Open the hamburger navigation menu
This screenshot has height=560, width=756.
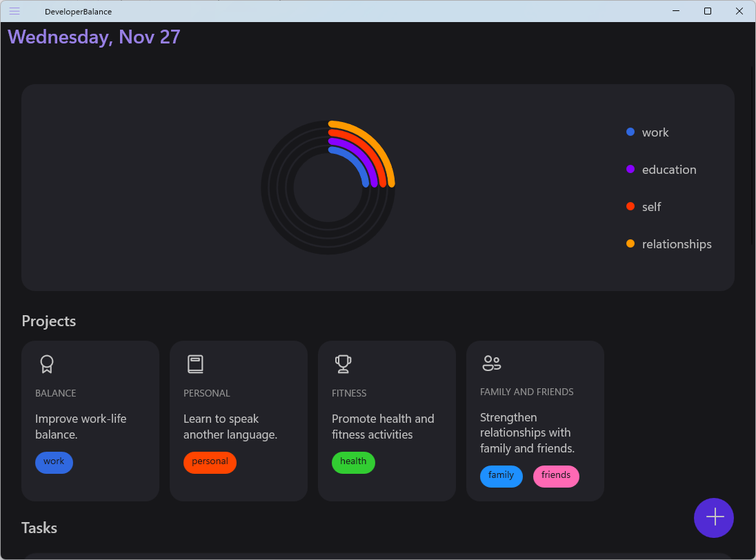pyautogui.click(x=14, y=11)
